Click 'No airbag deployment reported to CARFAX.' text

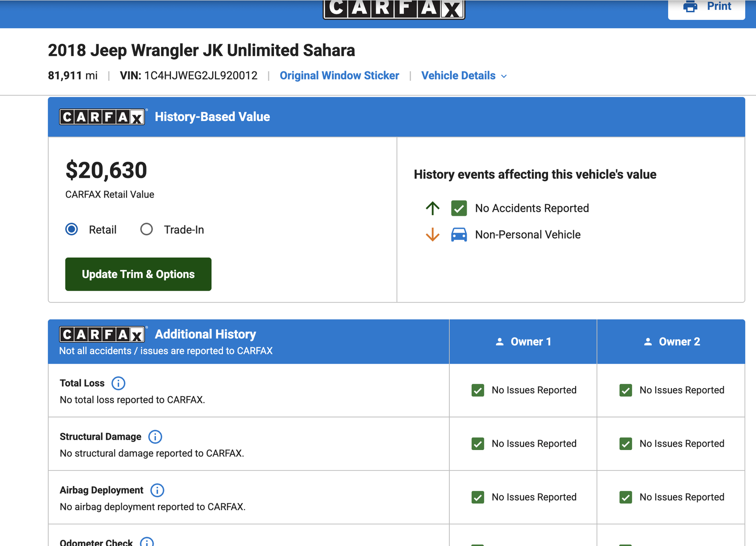coord(153,507)
